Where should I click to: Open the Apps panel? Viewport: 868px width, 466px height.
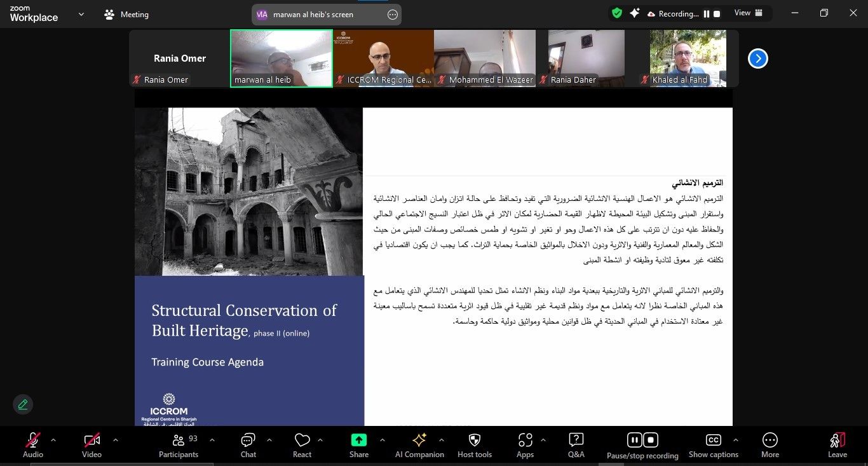click(x=525, y=444)
